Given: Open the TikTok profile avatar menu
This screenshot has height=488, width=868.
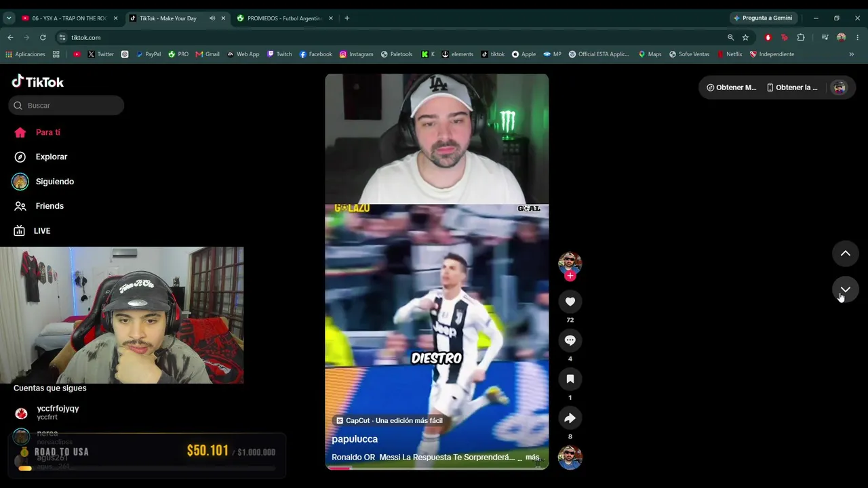Looking at the screenshot, I should click(x=840, y=87).
